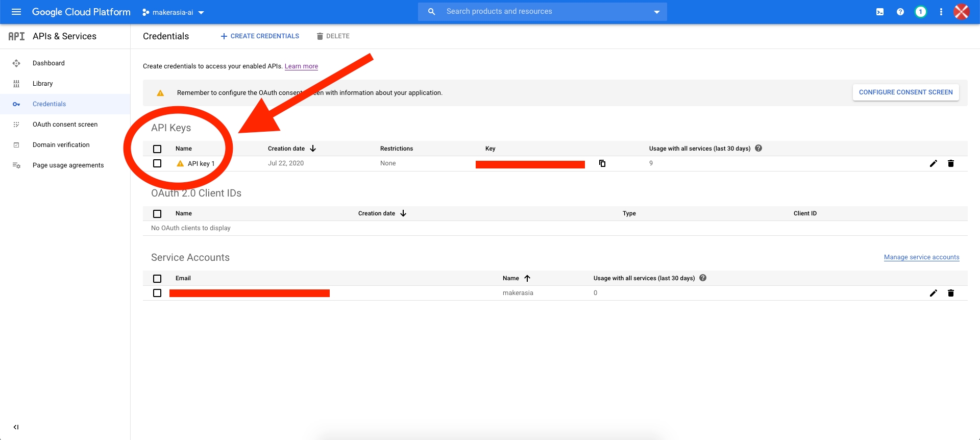Open the hamburger navigation menu

[x=16, y=12]
